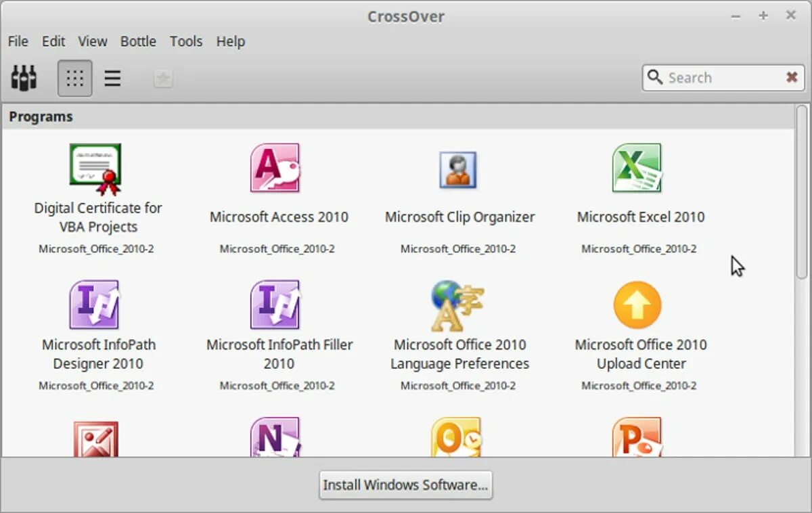
Task: Select the Digital Certificate for VBA Projects icon
Action: [95, 169]
